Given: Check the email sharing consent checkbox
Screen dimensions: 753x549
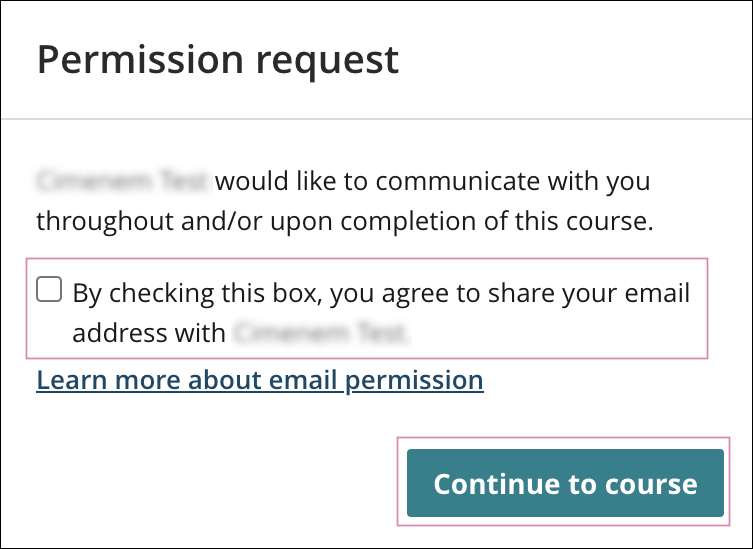Looking at the screenshot, I should tap(49, 290).
